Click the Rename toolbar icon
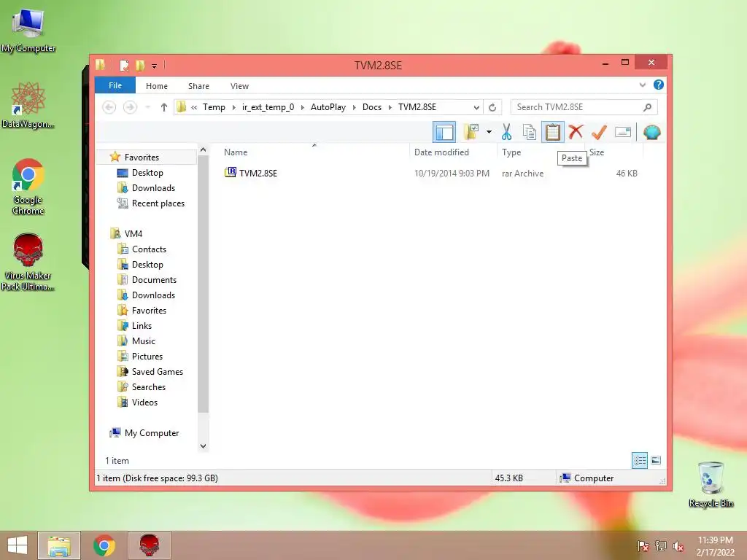 [x=623, y=132]
